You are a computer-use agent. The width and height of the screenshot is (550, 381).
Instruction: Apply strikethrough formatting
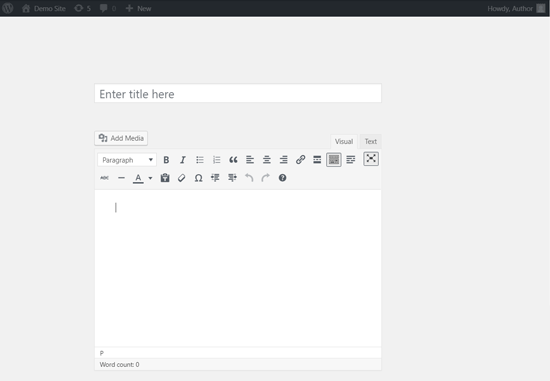pyautogui.click(x=105, y=178)
